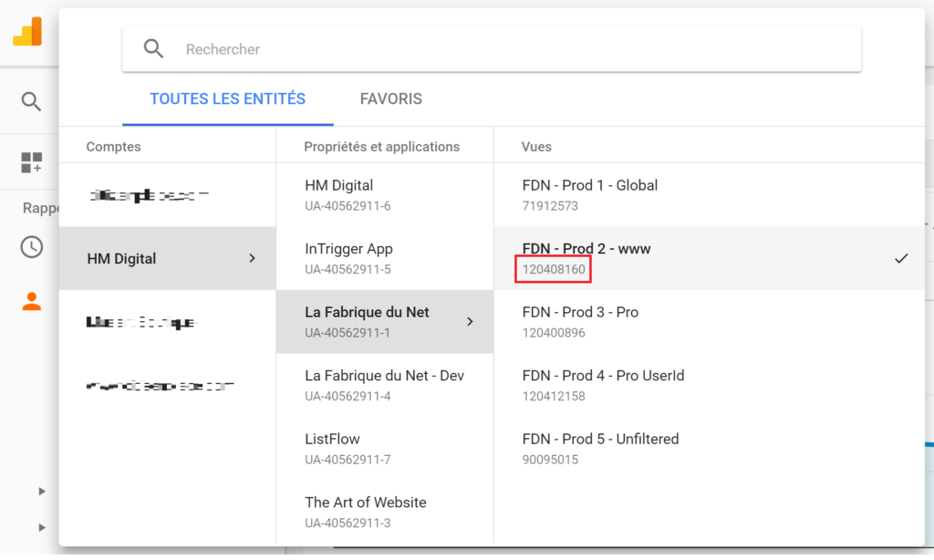Click the magnifier icon in the Rechercher bar
The width and height of the screenshot is (934, 560).
[x=153, y=49]
